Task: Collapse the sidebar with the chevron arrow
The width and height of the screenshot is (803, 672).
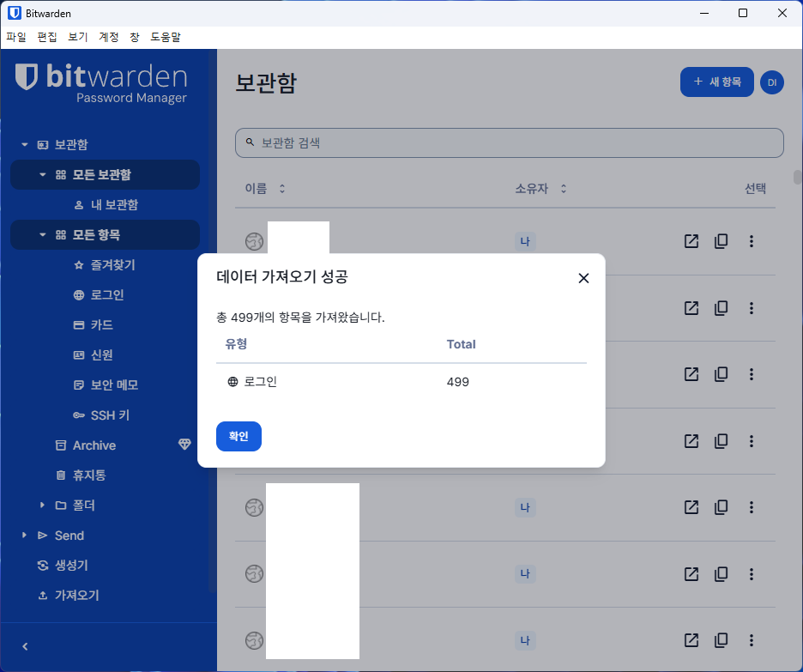Action: click(25, 647)
